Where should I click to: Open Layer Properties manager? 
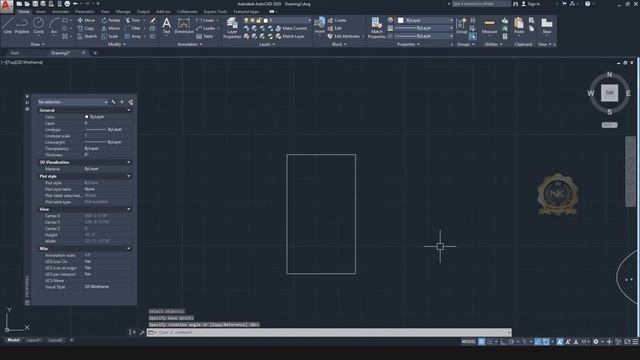coord(232,28)
